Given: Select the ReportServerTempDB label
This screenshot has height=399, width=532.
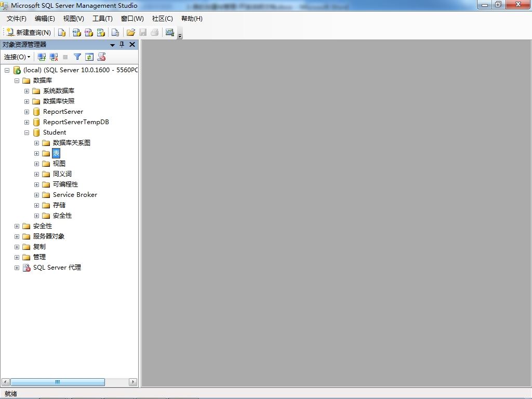Looking at the screenshot, I should point(76,122).
